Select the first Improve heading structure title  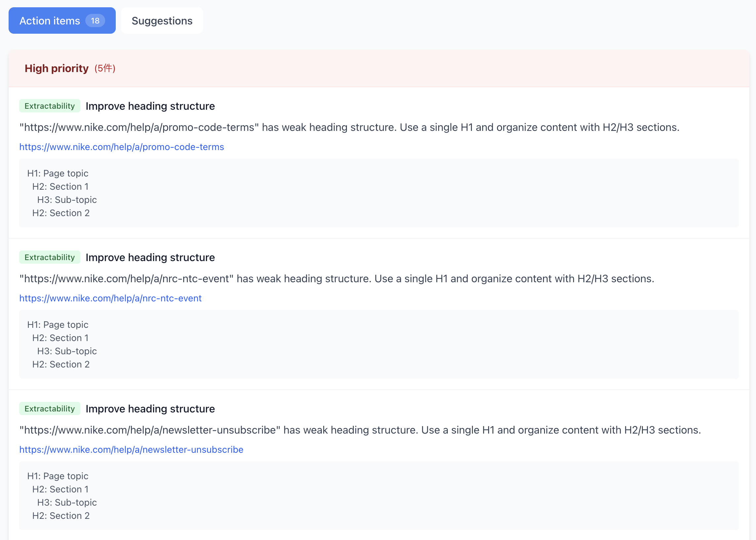click(150, 106)
